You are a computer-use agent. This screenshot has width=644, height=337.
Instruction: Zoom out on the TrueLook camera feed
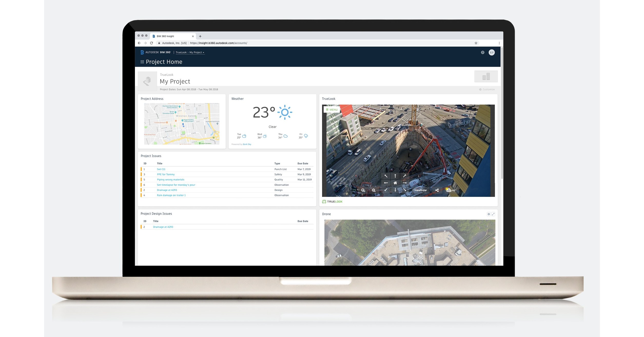pyautogui.click(x=363, y=190)
